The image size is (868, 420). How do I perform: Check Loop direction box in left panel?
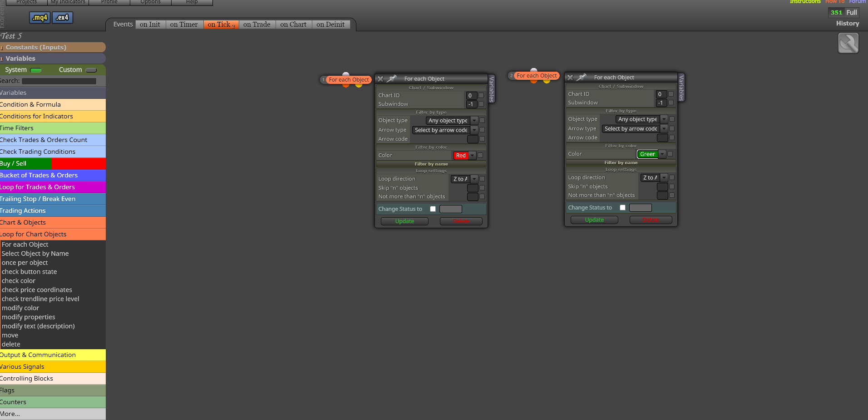[482, 179]
